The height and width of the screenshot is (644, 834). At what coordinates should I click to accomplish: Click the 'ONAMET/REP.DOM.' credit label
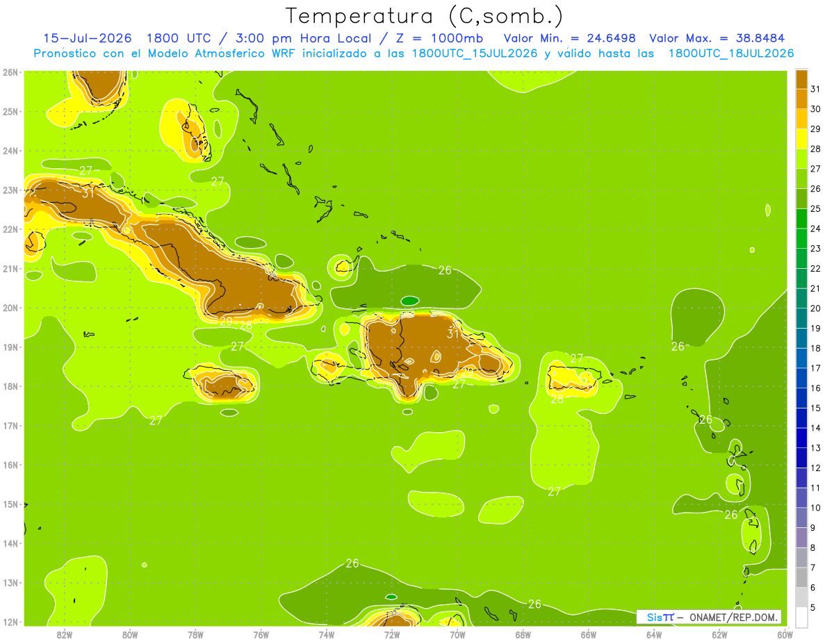[x=733, y=617]
